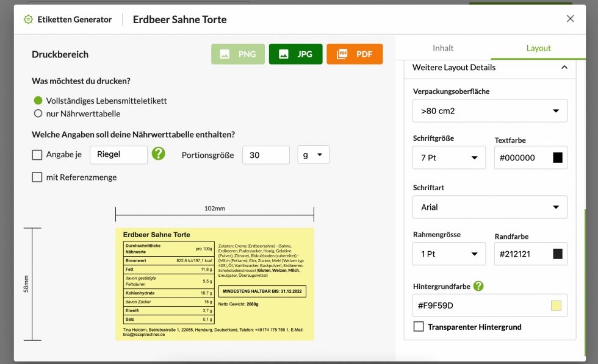Select nur Nährwerttabelle radio option
This screenshot has width=598, height=364.
[38, 113]
